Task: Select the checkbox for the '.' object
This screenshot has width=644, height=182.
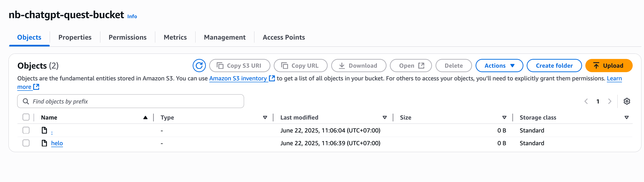Action: tap(26, 130)
